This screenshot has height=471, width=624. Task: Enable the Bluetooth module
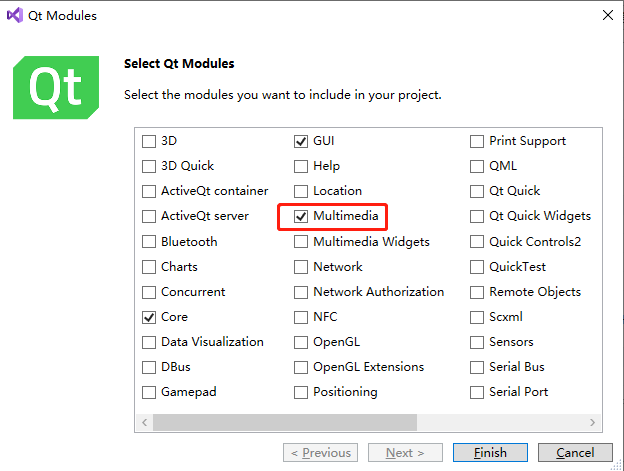149,242
